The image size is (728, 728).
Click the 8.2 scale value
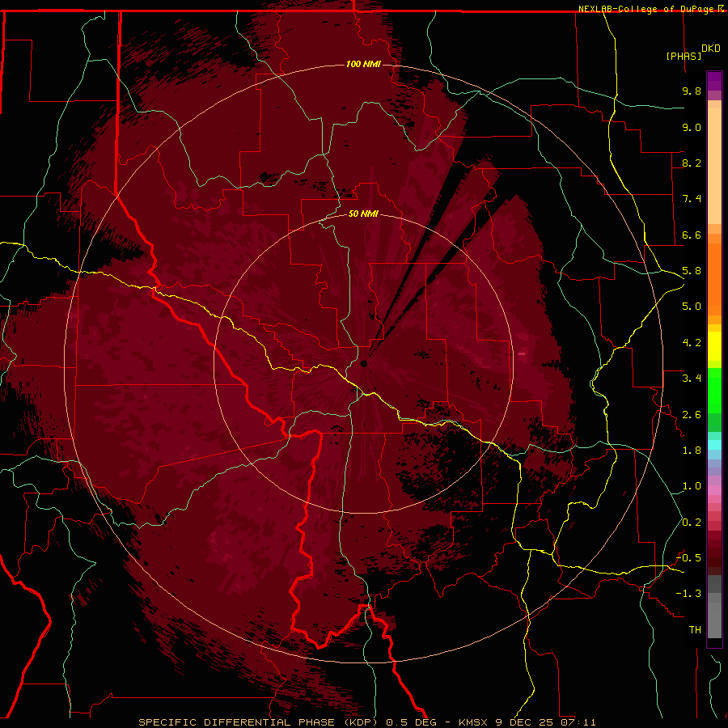tap(692, 163)
